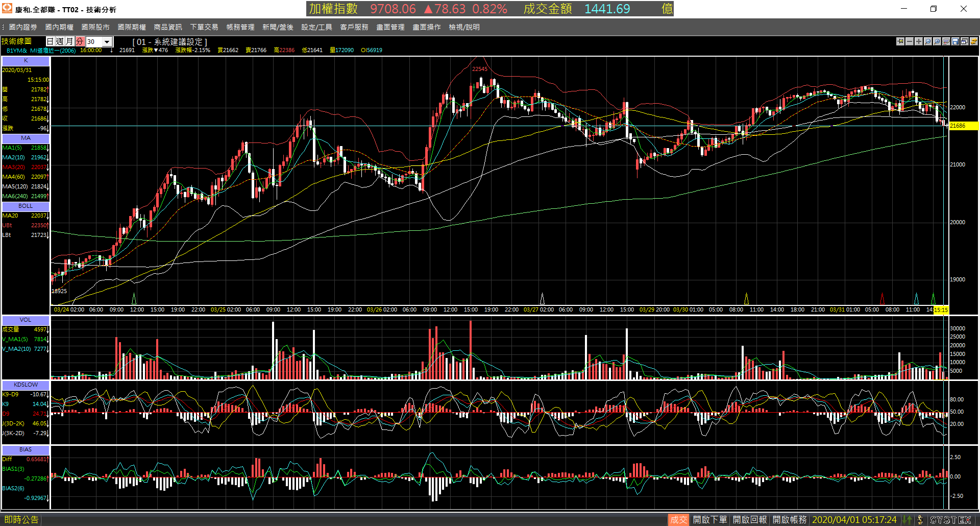The width and height of the screenshot is (980, 526).
Task: Click the zoom out magnifier icon
Action: coord(928,41)
